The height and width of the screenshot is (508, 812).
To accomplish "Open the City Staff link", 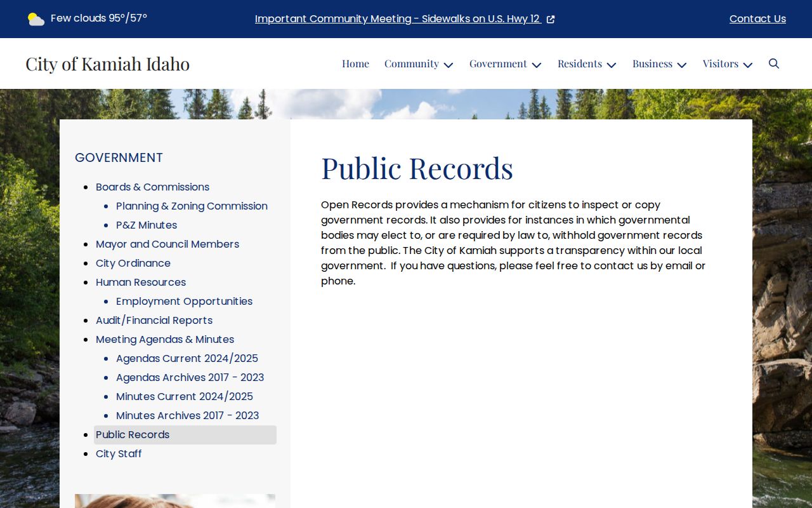I will coord(119,453).
